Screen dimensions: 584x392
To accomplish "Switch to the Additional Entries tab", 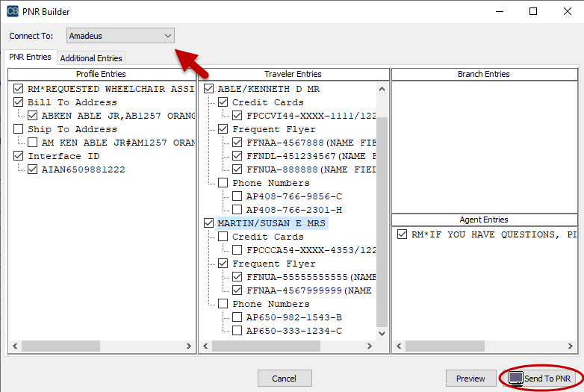I will click(x=90, y=58).
